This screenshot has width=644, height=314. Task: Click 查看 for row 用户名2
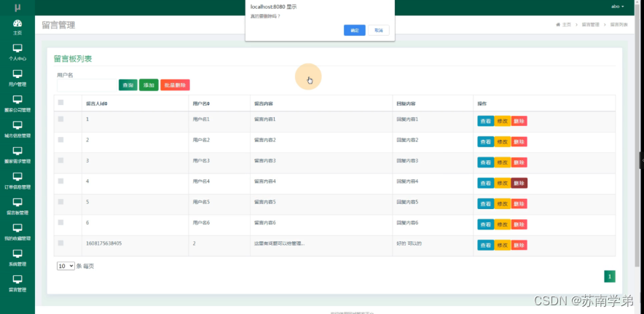pos(486,141)
